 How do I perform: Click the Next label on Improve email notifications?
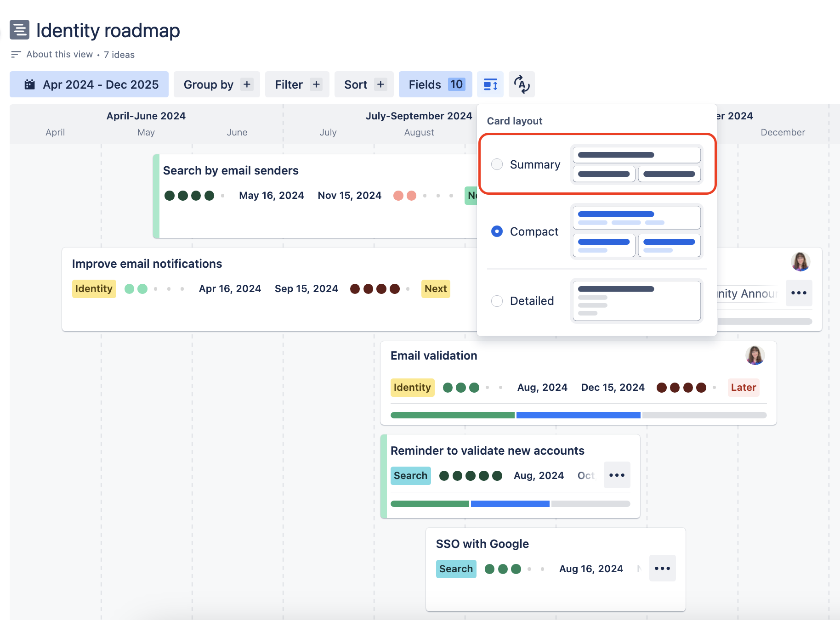point(436,289)
